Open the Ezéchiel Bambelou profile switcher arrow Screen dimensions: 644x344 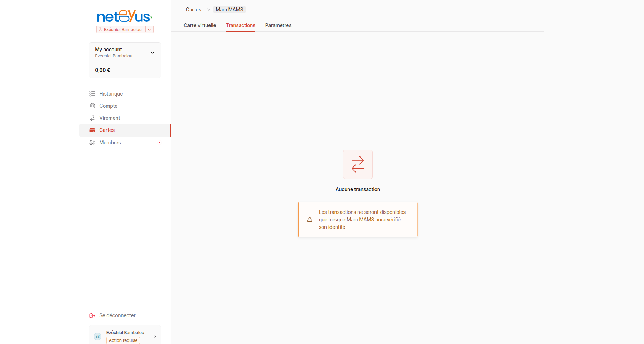tap(149, 30)
